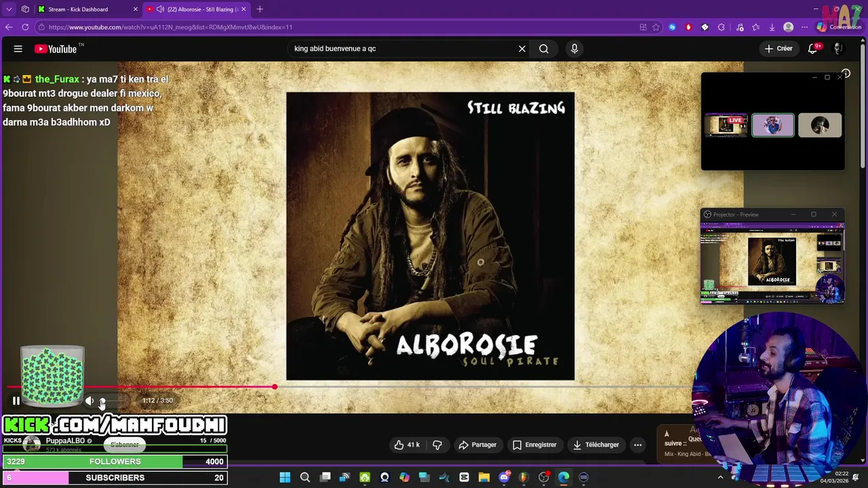Open the browser profile avatar
The image size is (868, 488).
click(788, 27)
